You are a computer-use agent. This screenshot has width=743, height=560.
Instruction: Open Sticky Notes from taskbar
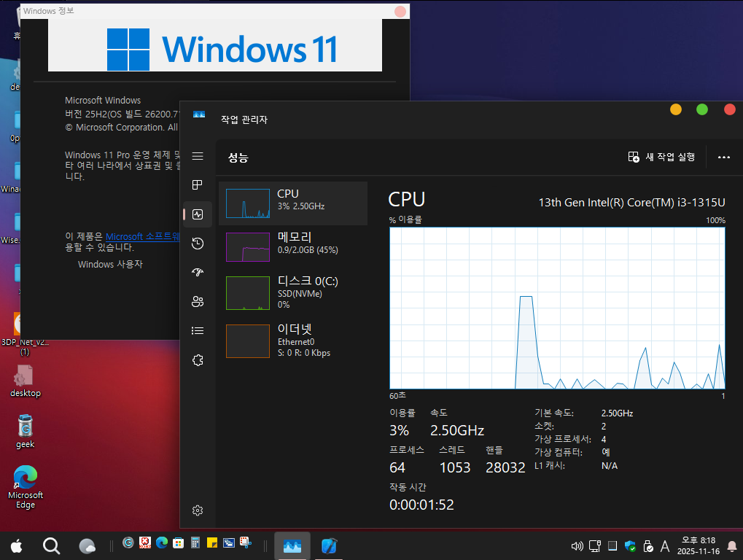click(x=212, y=543)
